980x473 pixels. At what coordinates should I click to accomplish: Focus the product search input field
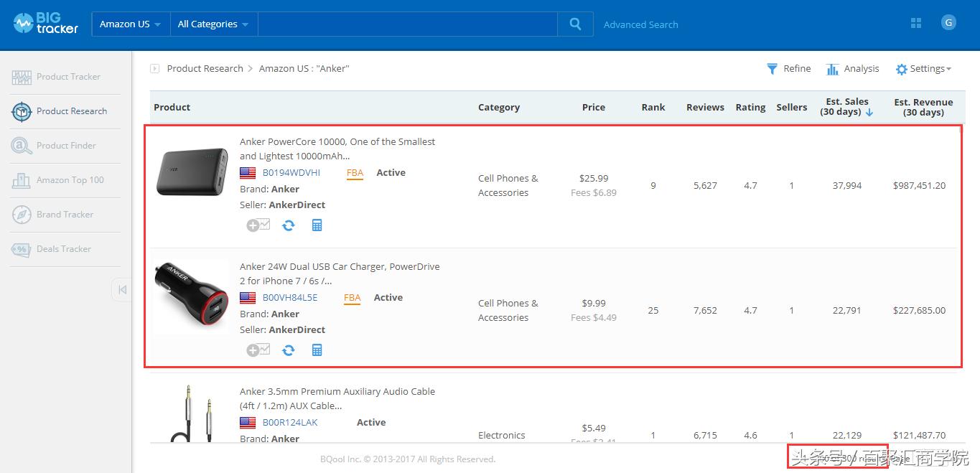pos(407,24)
